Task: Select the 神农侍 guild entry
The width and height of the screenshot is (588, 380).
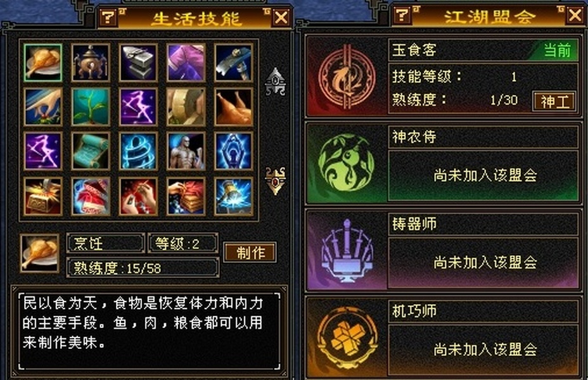Action: (x=443, y=163)
